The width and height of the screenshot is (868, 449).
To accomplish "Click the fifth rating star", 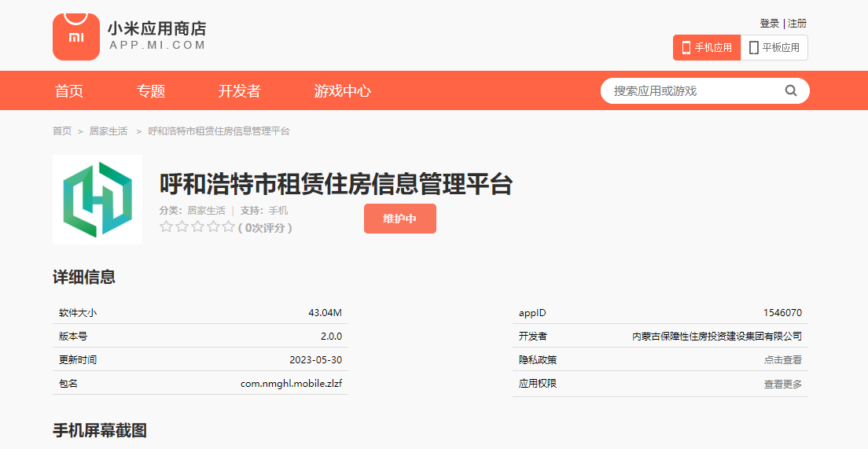I will point(229,226).
